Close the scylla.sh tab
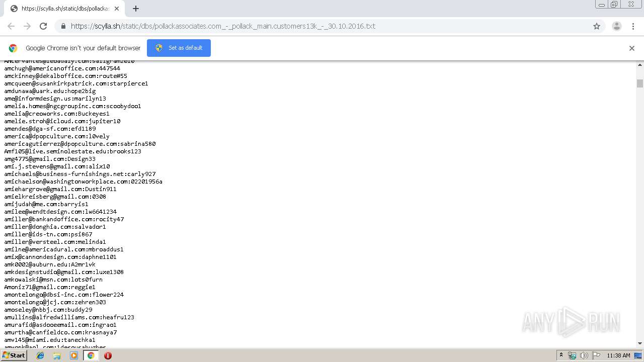This screenshot has width=644, height=362. tap(117, 9)
